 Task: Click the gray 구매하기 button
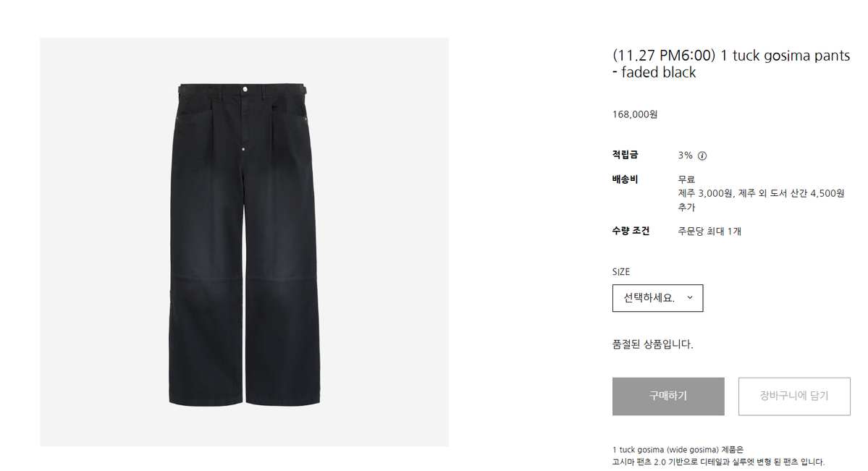(668, 396)
